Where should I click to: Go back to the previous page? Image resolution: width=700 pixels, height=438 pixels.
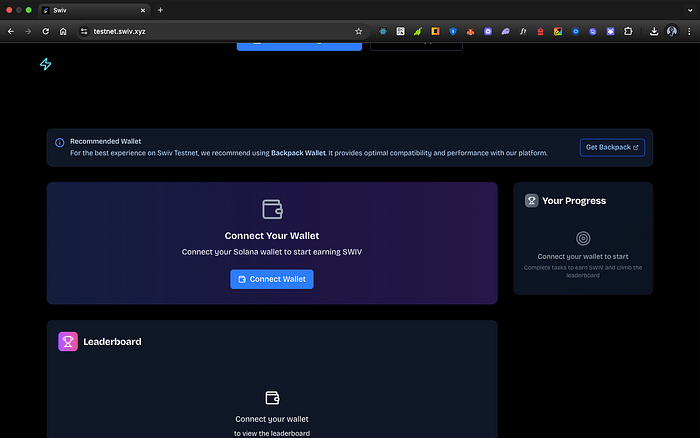[11, 31]
